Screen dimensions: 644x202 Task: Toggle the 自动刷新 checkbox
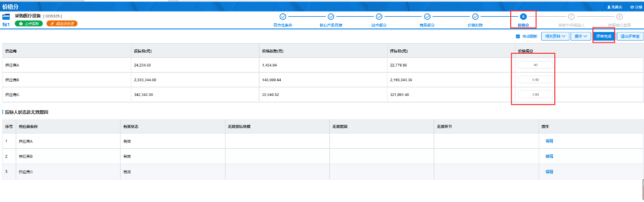[518, 37]
